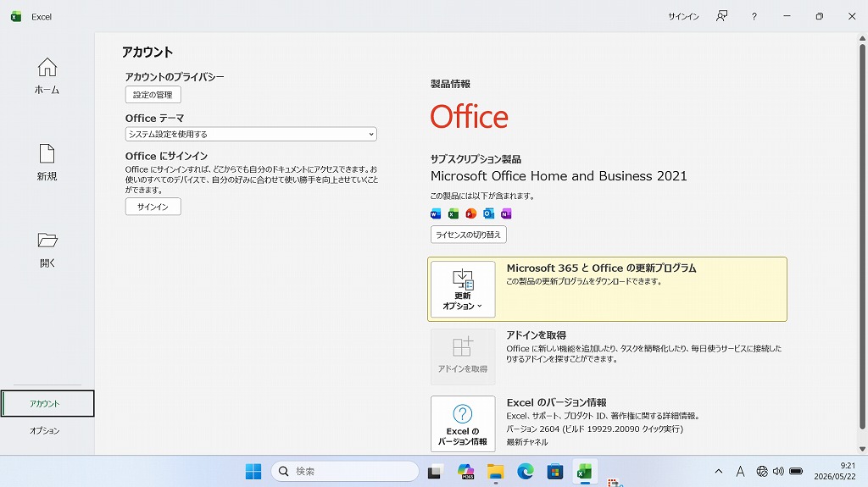The height and width of the screenshot is (487, 868).
Task: Click the Excel product icon under included apps
Action: click(453, 213)
